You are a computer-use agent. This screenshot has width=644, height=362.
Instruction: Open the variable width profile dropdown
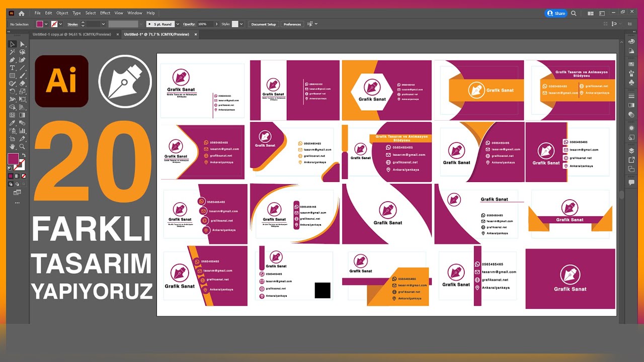(141, 24)
